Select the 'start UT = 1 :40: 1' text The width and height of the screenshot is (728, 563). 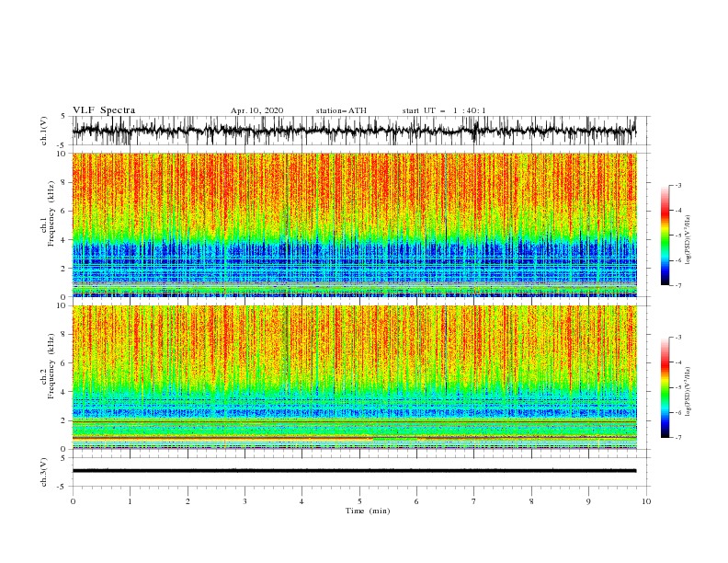coord(444,110)
